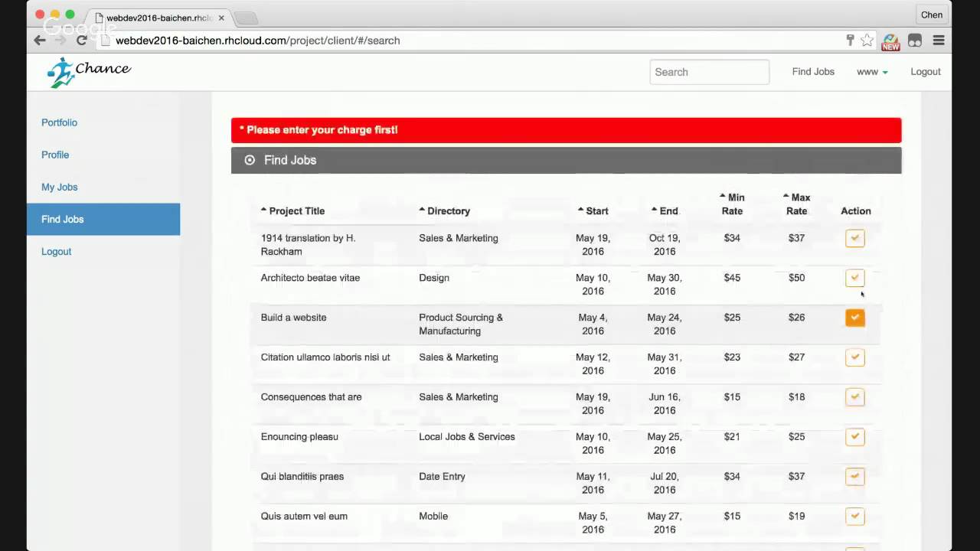Screen dimensions: 980x551
Task: Click Logout in top navbar
Action: click(x=926, y=72)
